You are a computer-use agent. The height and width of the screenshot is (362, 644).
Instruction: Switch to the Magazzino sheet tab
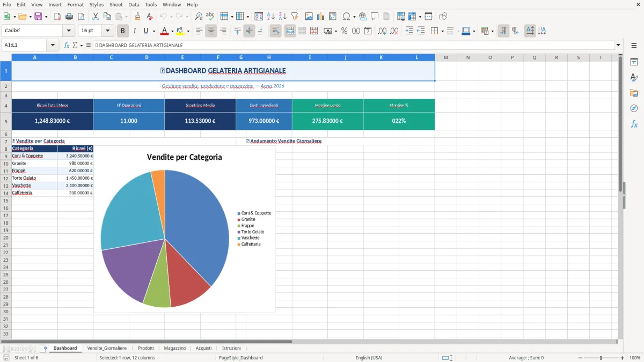pos(175,348)
